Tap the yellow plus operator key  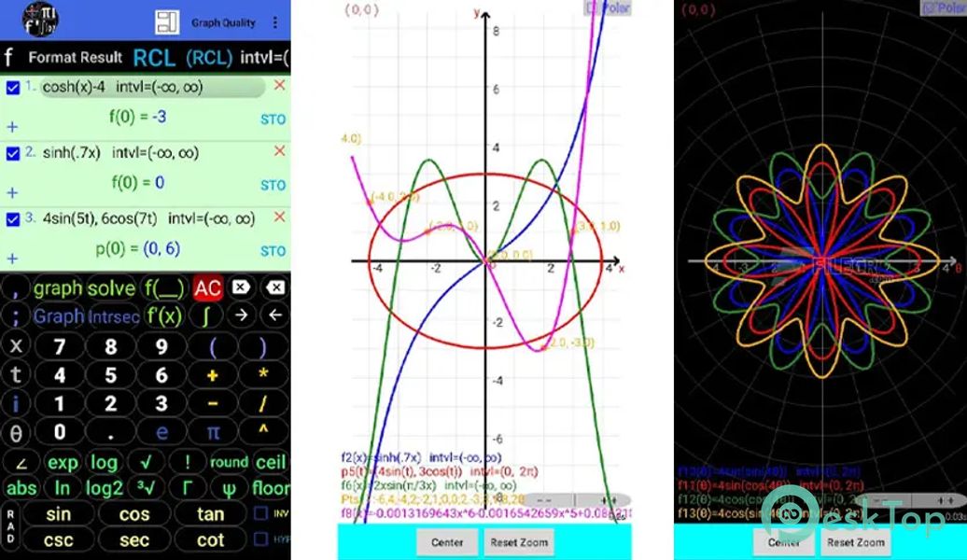click(x=213, y=375)
